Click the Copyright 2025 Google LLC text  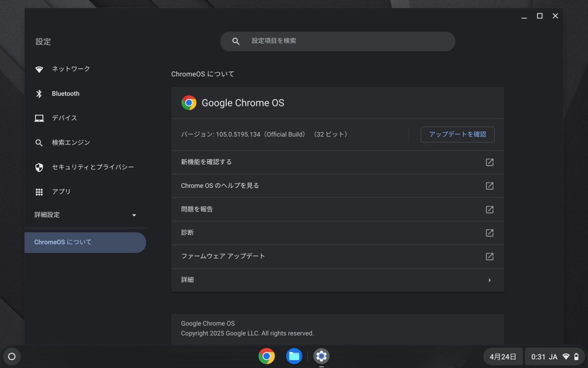click(247, 333)
